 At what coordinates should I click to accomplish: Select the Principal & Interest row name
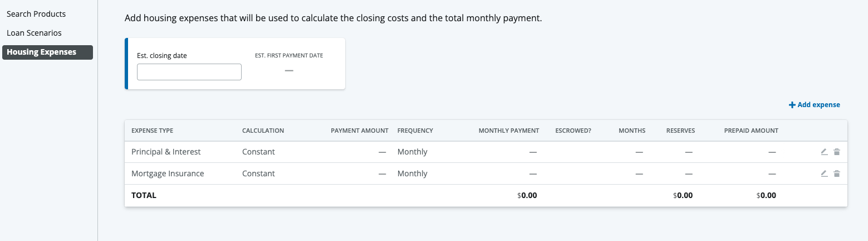pos(166,152)
